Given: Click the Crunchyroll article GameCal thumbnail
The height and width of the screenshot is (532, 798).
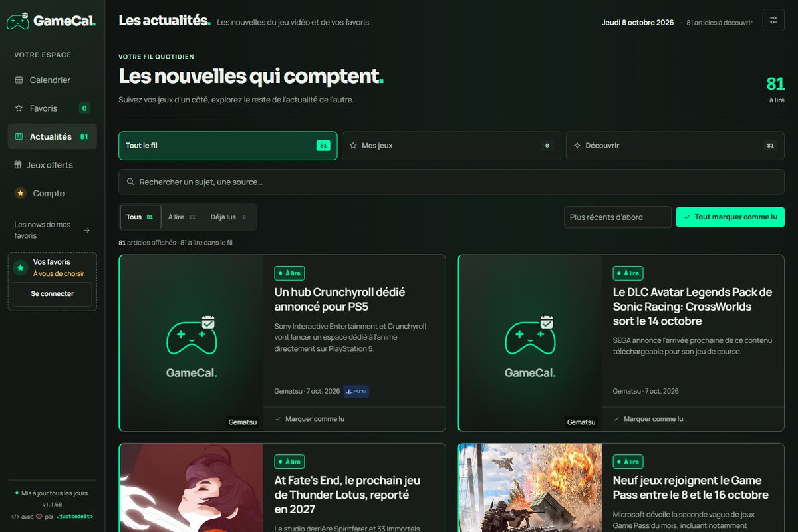Looking at the screenshot, I should pyautogui.click(x=192, y=343).
